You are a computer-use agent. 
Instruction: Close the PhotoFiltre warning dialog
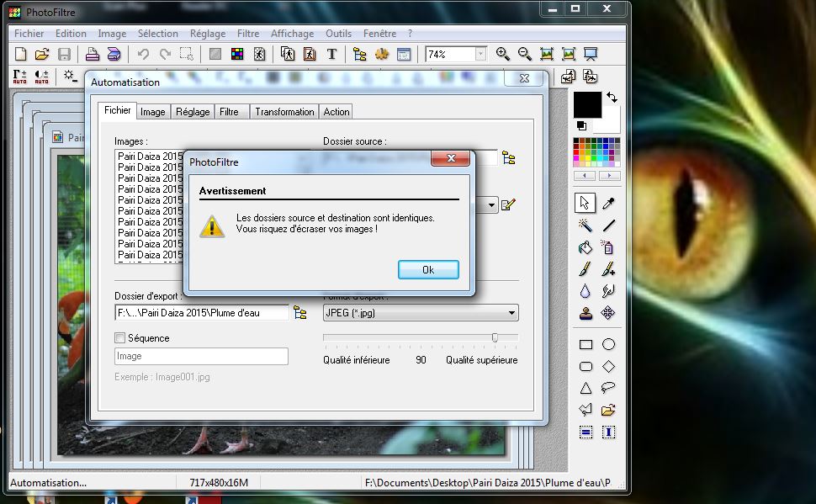click(451, 158)
